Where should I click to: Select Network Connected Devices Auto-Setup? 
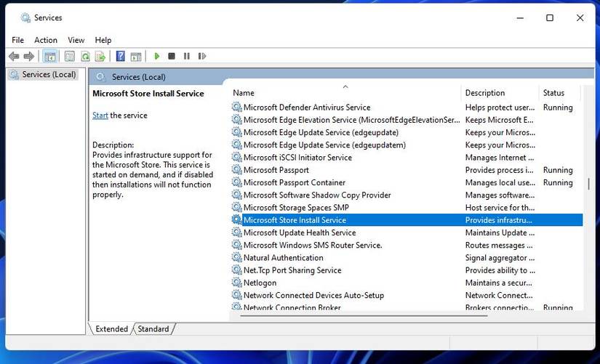point(313,295)
